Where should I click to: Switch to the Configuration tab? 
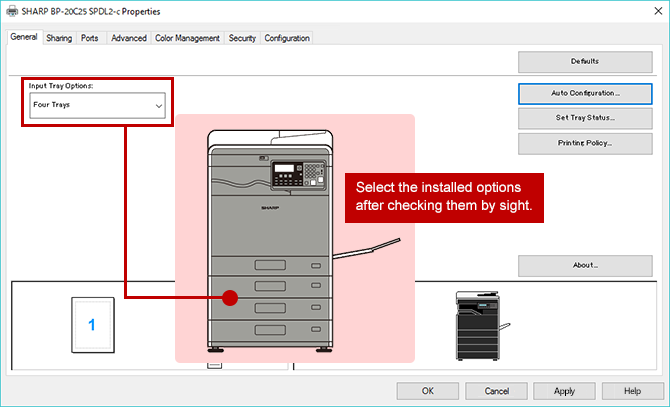tap(287, 38)
